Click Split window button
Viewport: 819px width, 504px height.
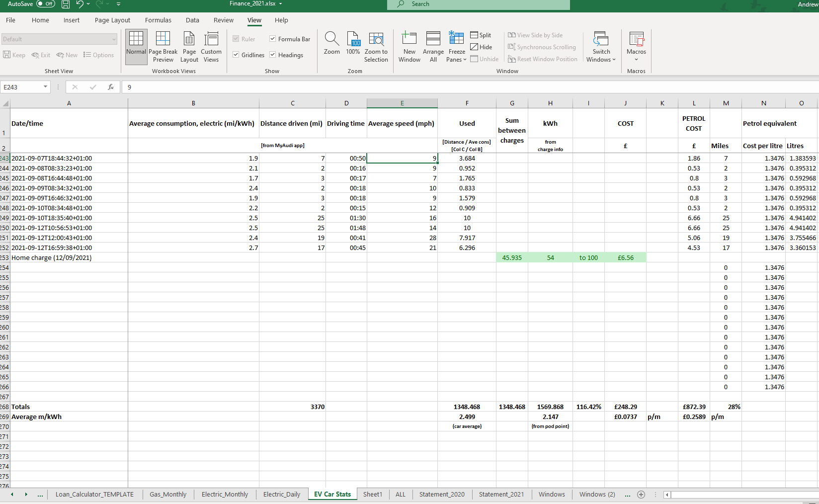[x=481, y=35]
